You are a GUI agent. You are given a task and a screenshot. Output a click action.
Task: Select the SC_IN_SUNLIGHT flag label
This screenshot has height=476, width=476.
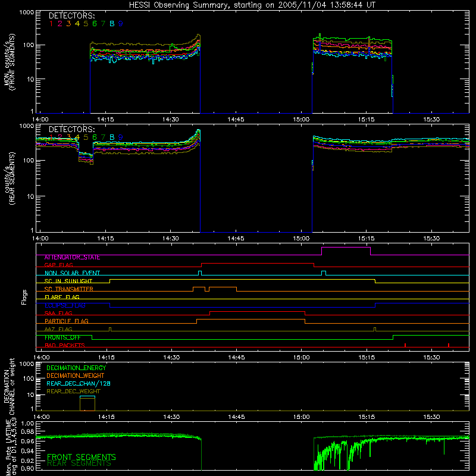point(68,281)
